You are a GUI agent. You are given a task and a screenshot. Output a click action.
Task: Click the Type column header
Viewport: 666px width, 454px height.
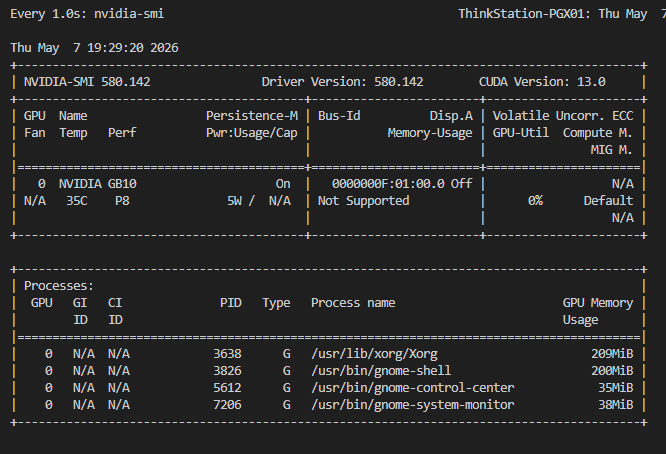click(x=276, y=303)
